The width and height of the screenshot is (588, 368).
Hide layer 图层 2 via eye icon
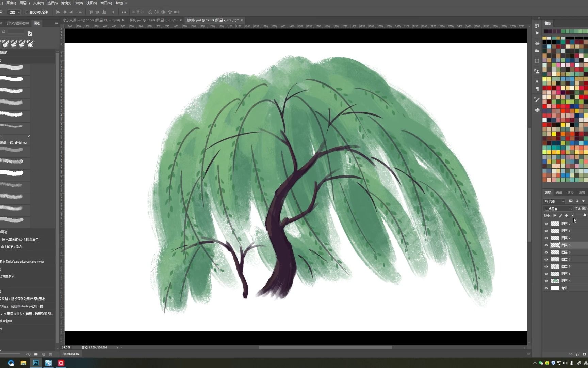pos(546,238)
